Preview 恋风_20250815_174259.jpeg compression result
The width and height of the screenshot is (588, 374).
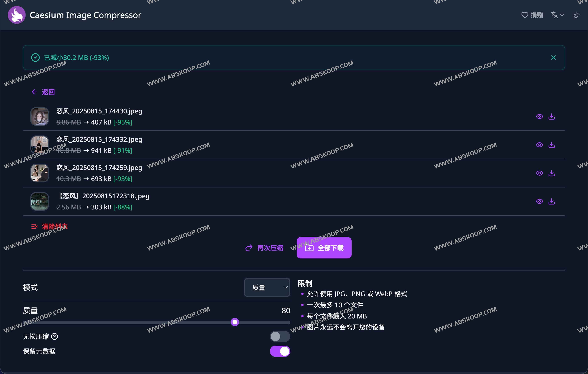click(540, 173)
